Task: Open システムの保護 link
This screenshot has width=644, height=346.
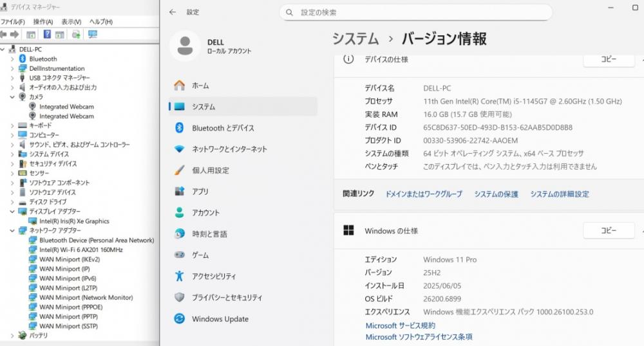Action: pos(496,194)
